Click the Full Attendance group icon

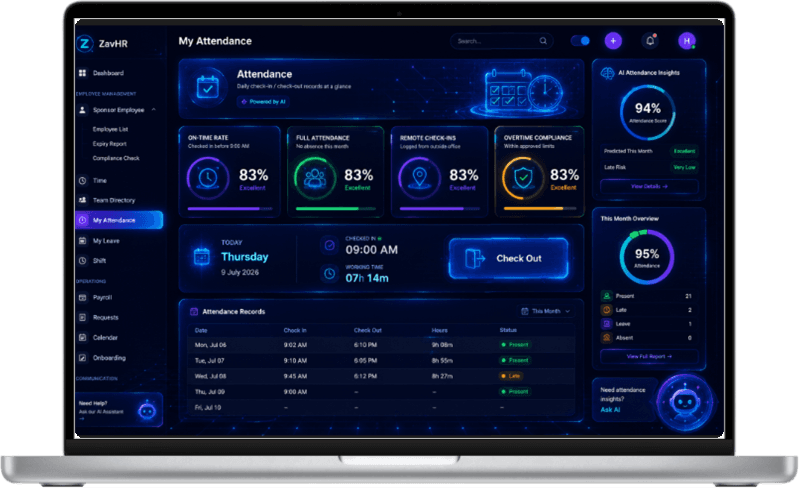point(315,178)
